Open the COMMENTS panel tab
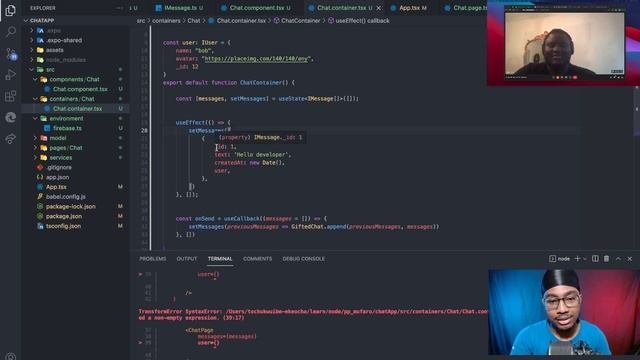 tap(257, 259)
